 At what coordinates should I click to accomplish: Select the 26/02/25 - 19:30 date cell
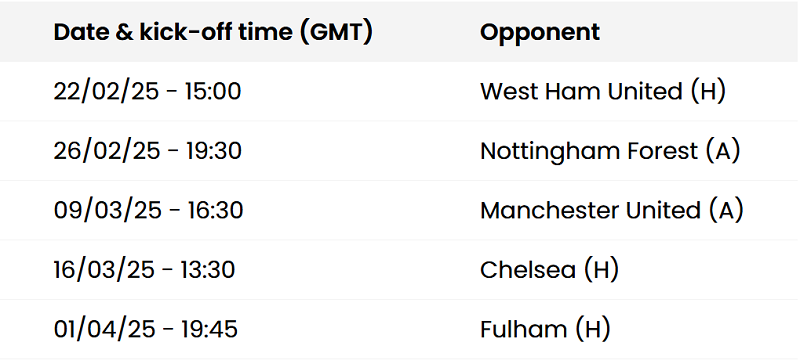click(x=147, y=151)
